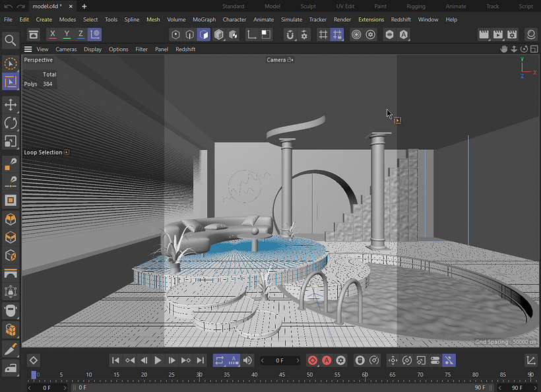Switch to the Sculpt layout tab

(x=308, y=6)
